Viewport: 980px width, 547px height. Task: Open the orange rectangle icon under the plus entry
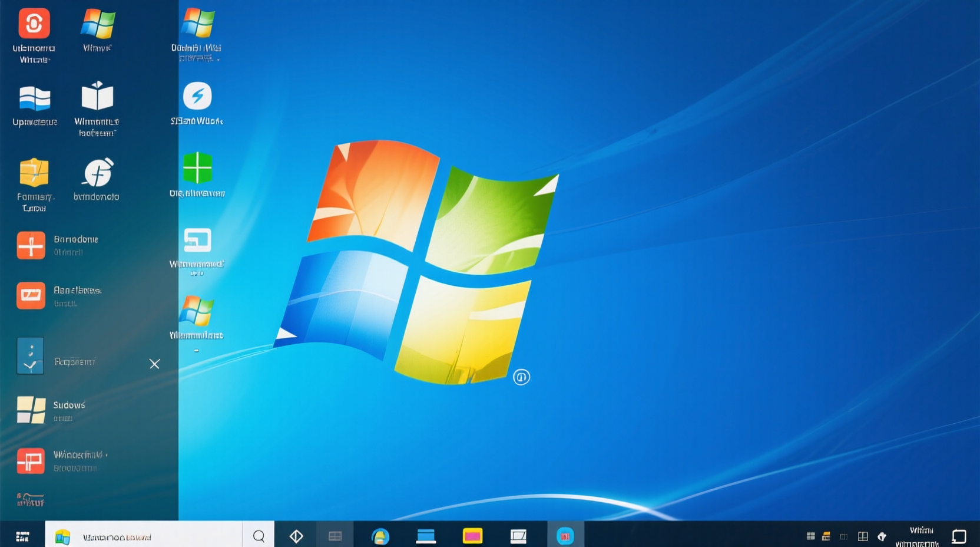[31, 296]
